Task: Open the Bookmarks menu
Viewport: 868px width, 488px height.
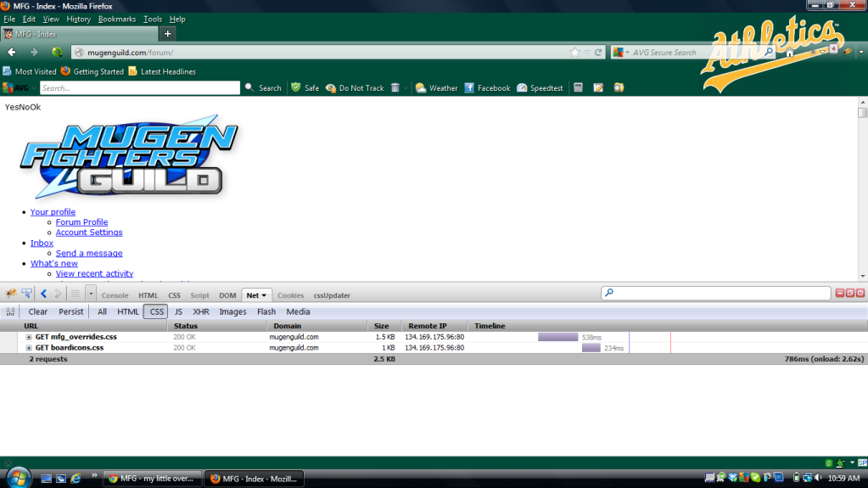Action: 115,19
